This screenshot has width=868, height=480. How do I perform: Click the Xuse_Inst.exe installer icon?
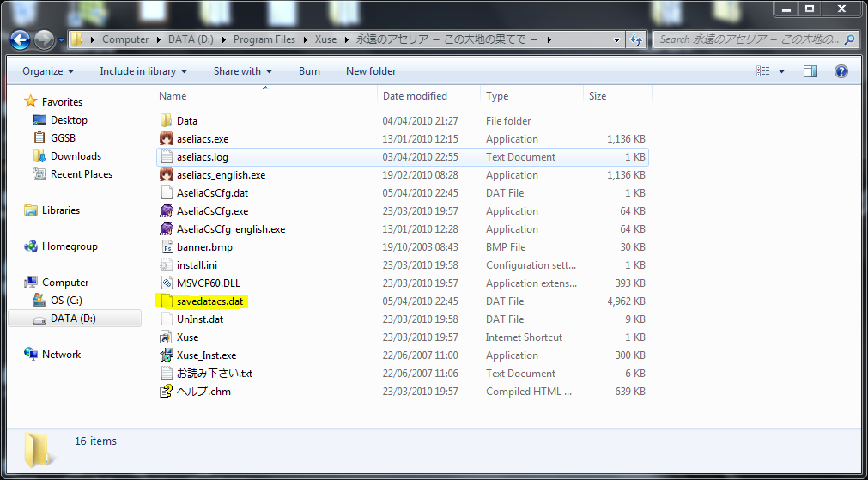coord(167,355)
